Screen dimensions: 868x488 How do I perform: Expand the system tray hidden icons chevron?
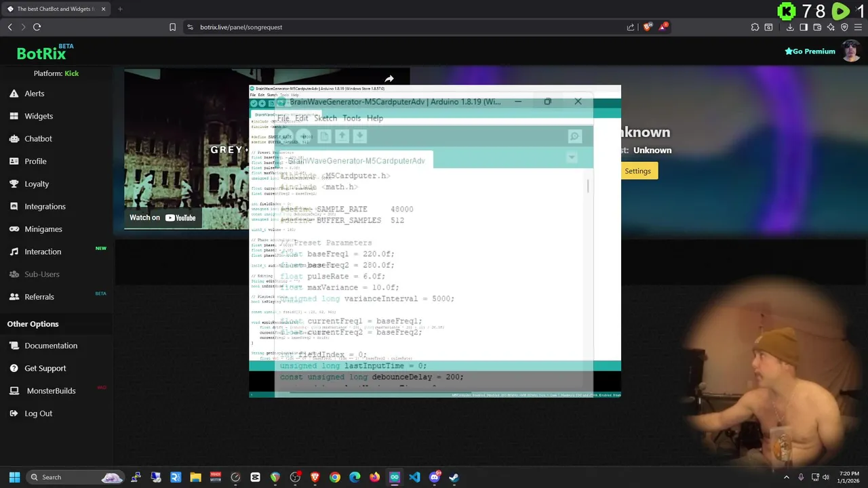[x=787, y=477]
